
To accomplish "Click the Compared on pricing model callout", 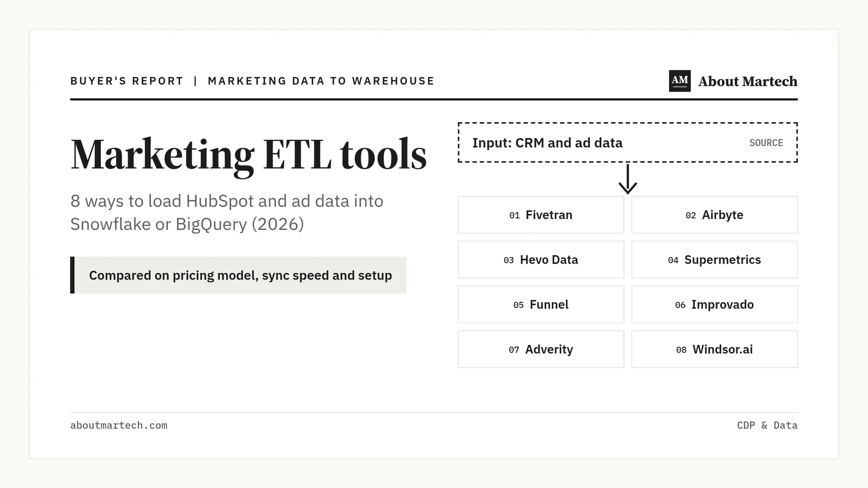I will (x=238, y=275).
